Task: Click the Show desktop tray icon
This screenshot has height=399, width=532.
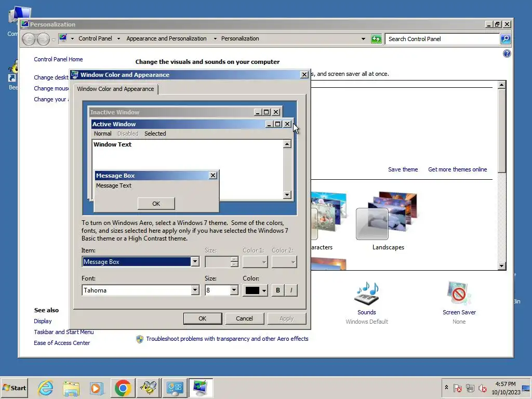Action: [x=526, y=388]
